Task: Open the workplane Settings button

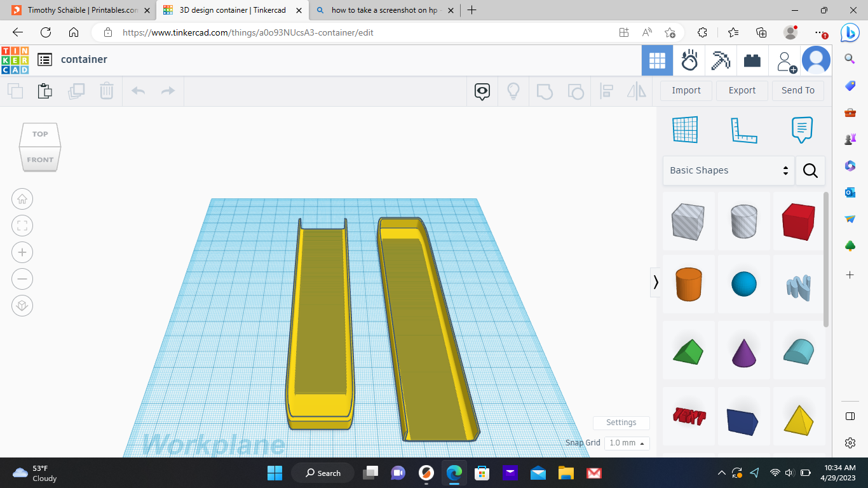Action: coord(621,423)
